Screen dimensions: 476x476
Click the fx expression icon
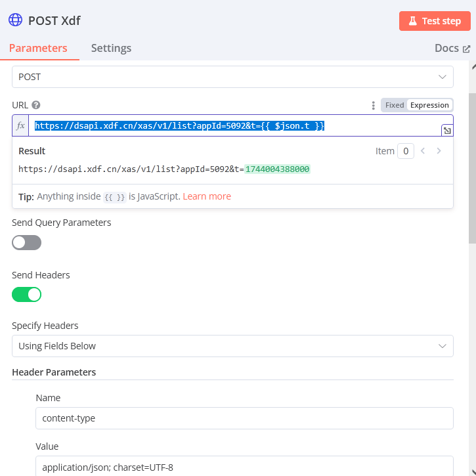(x=20, y=125)
